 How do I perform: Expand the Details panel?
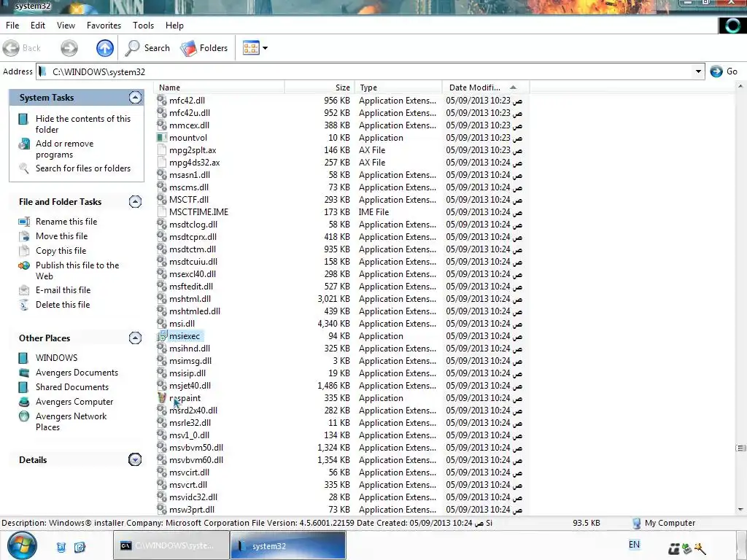(x=135, y=460)
